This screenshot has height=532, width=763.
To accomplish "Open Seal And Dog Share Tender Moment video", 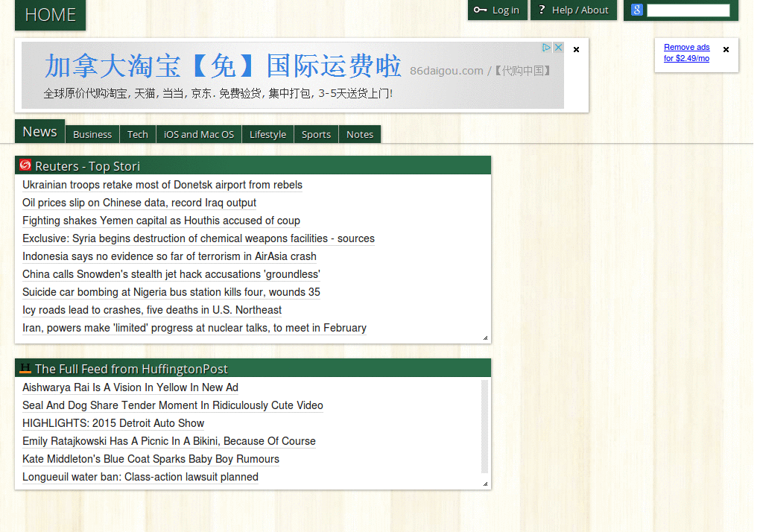I will [x=173, y=405].
